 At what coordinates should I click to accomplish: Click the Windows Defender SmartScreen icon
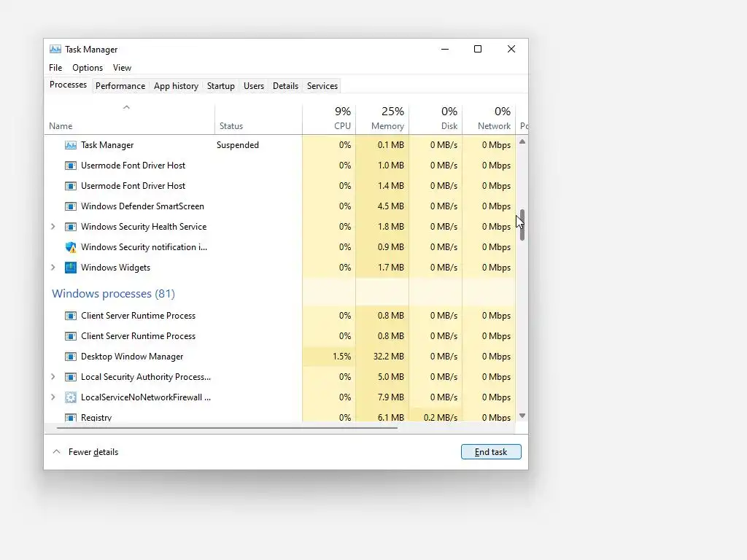(x=71, y=206)
